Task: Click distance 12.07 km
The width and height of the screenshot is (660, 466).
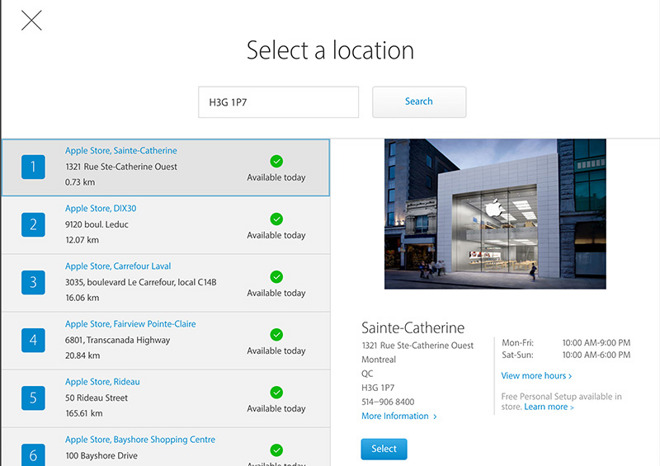Action: coord(82,240)
